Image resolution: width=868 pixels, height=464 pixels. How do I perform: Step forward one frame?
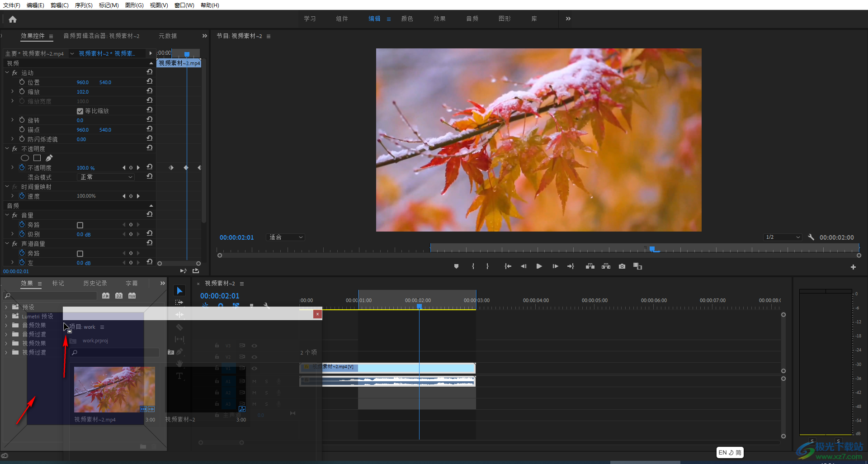pos(555,266)
